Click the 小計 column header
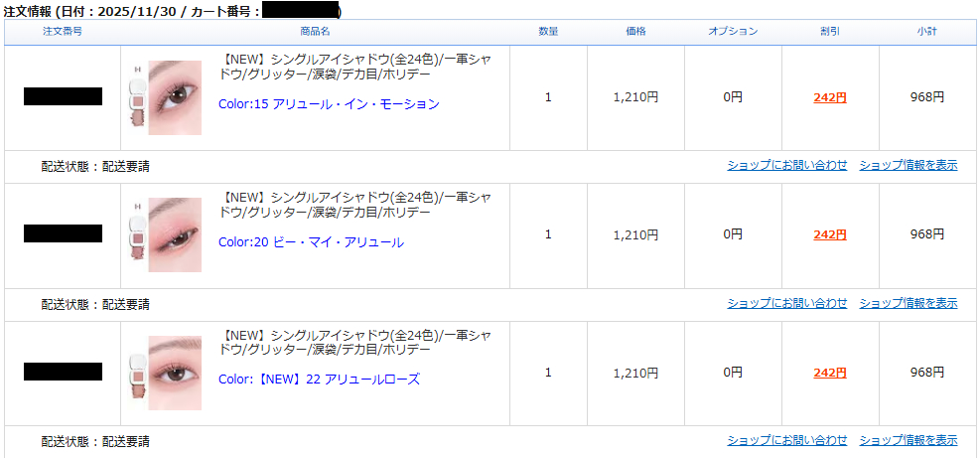Viewport: 980px width, 458px height. pyautogui.click(x=926, y=32)
